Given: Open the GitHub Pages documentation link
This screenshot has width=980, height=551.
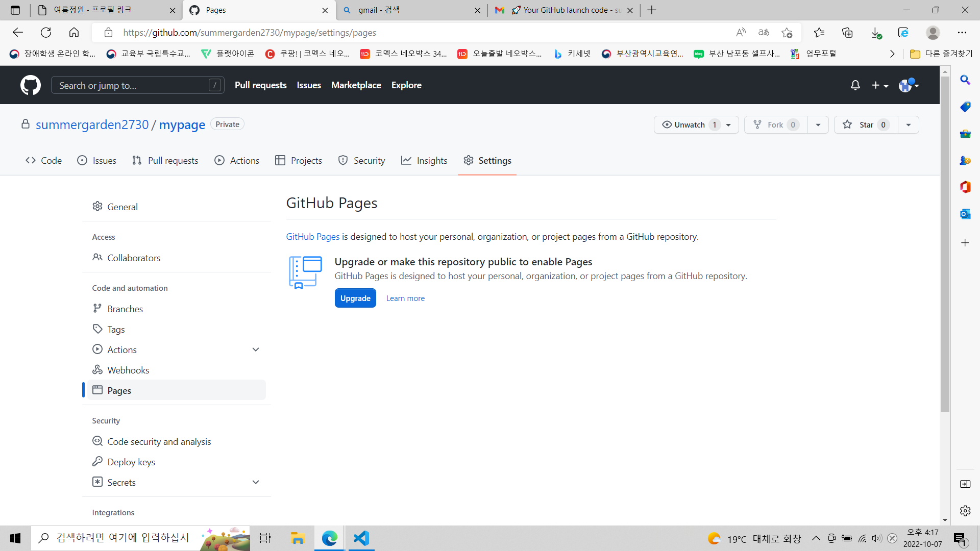Looking at the screenshot, I should (x=312, y=237).
